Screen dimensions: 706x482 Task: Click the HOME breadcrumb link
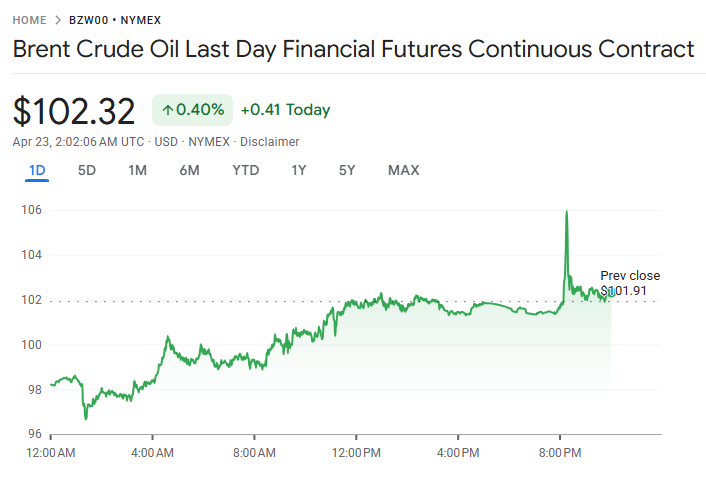[x=29, y=20]
